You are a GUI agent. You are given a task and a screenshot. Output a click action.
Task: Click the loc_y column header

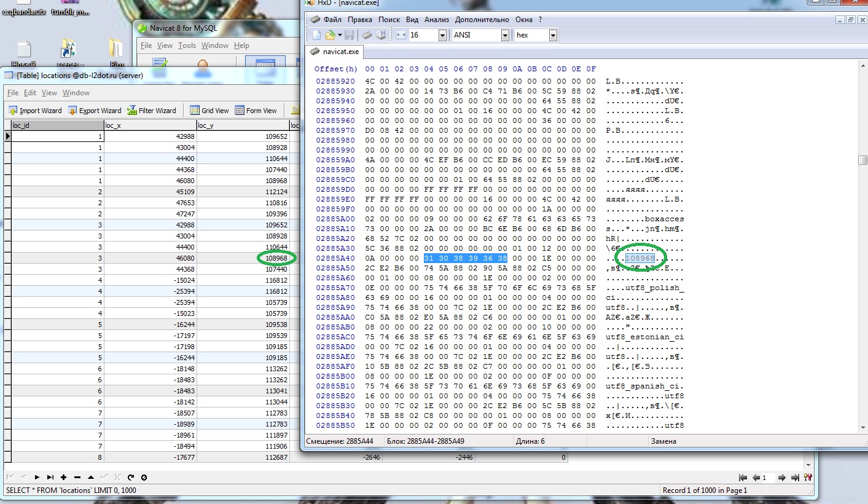point(243,125)
